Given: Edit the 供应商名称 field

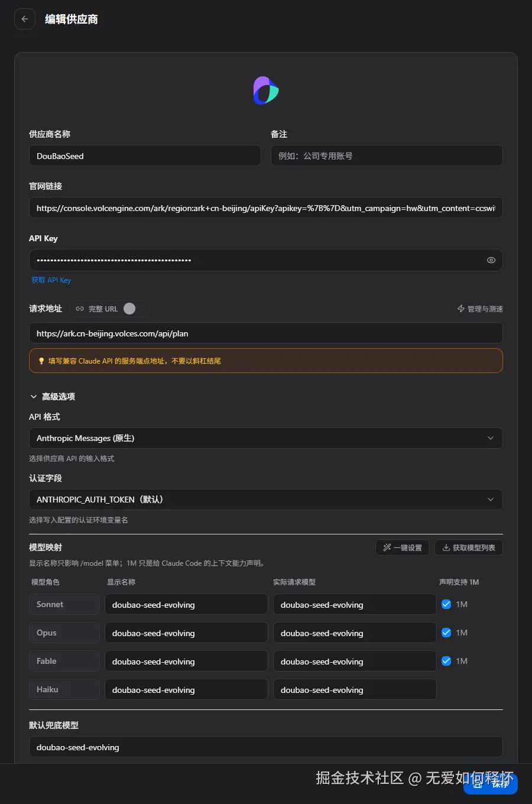Looking at the screenshot, I should pyautogui.click(x=145, y=156).
